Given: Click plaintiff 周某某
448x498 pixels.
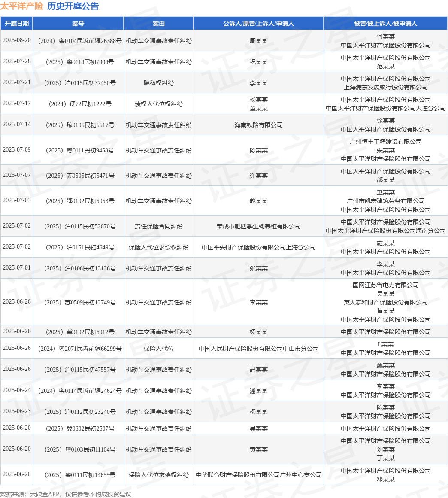Looking at the screenshot, I should [258, 41].
